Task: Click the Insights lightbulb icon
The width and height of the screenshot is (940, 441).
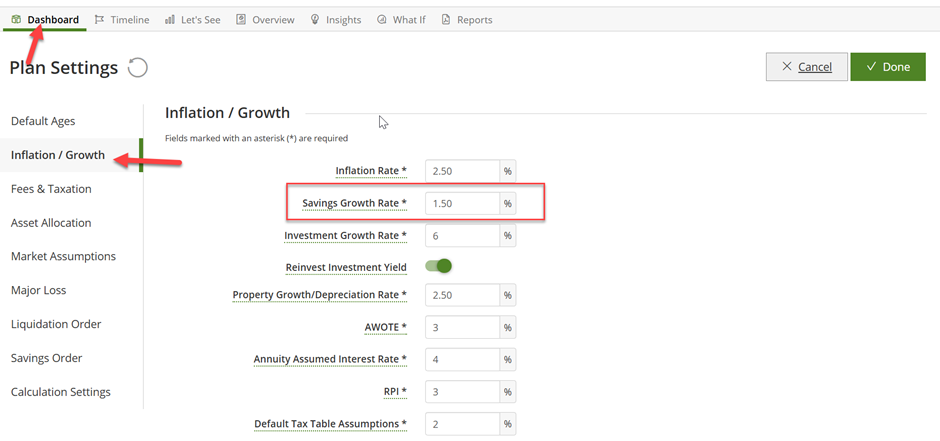Action: (x=315, y=20)
